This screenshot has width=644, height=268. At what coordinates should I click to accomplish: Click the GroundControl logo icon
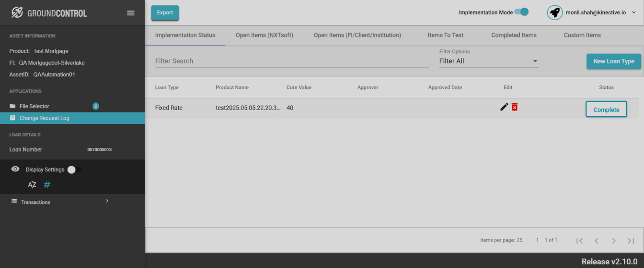pyautogui.click(x=17, y=13)
